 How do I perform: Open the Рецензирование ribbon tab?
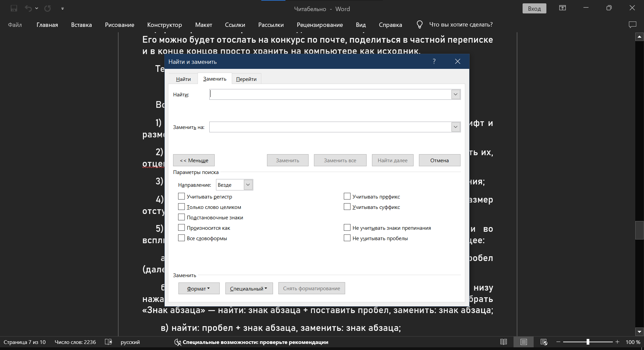[320, 25]
